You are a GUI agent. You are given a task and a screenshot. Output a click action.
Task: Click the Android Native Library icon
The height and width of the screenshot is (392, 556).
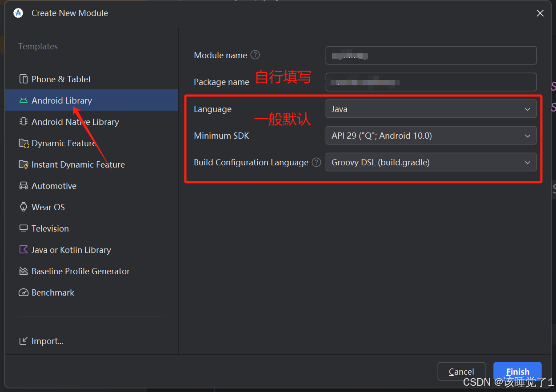(x=24, y=122)
